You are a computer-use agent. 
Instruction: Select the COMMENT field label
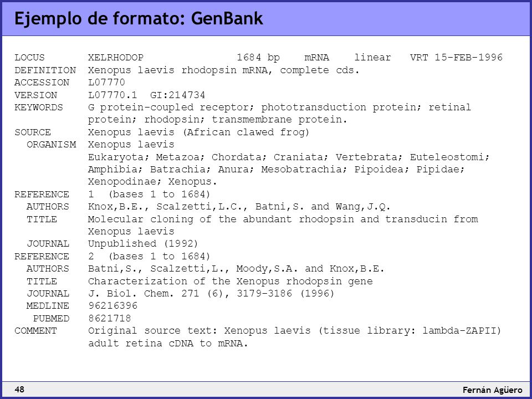tap(35, 331)
